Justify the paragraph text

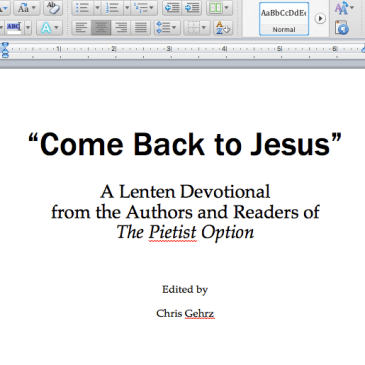point(141,27)
